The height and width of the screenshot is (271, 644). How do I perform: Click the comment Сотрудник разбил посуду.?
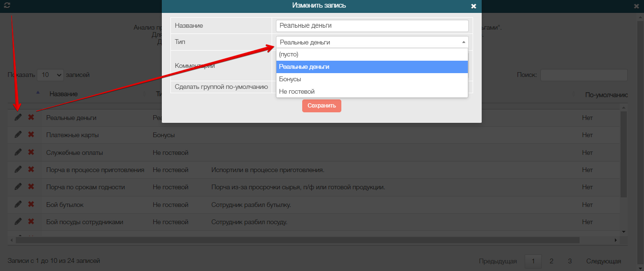tap(249, 222)
